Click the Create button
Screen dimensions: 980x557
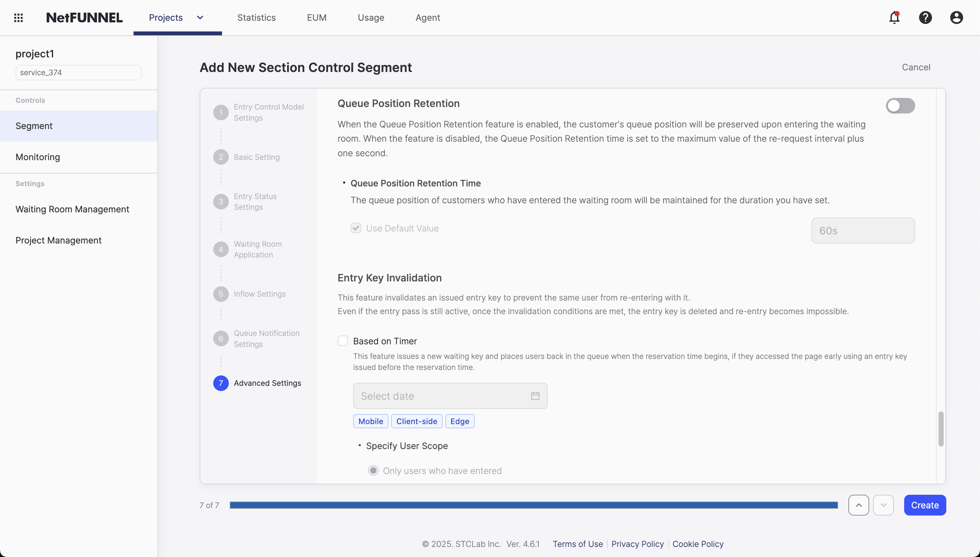(x=925, y=505)
